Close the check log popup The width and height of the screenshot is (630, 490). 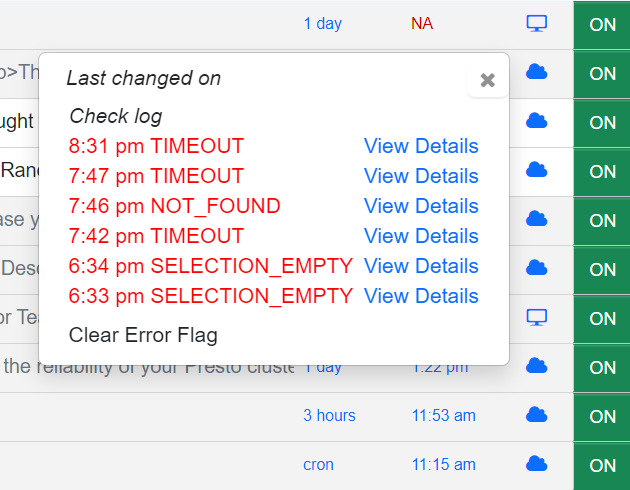click(487, 81)
